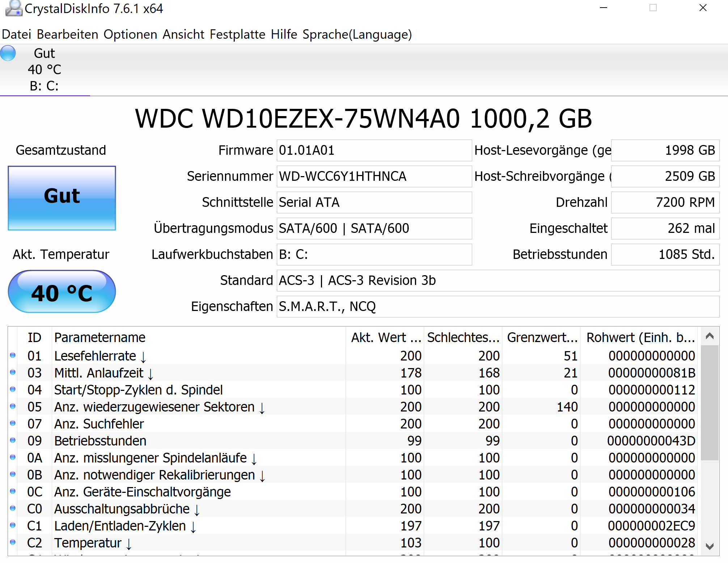Open the Datei menu

pos(16,34)
